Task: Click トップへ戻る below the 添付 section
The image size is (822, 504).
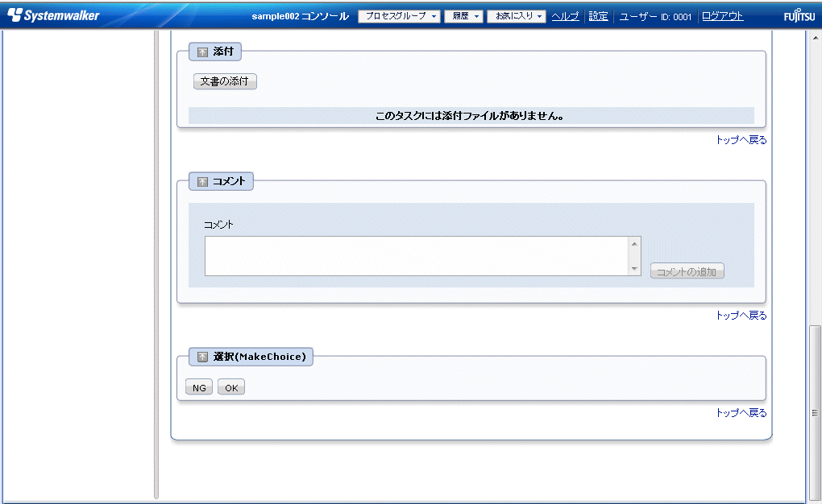Action: (x=741, y=140)
